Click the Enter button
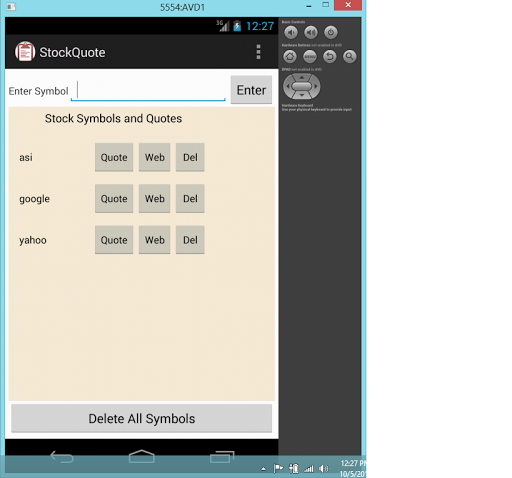The width and height of the screenshot is (512, 478). [251, 90]
